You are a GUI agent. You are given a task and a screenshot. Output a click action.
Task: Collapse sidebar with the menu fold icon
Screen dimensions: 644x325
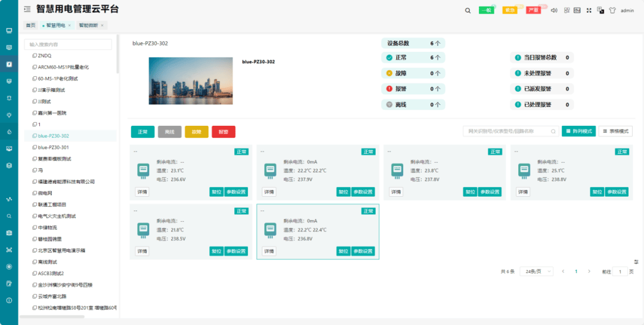[x=27, y=10]
